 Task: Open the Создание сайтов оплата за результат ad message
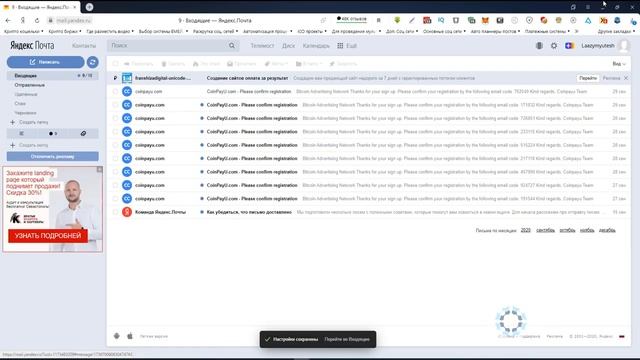247,78
